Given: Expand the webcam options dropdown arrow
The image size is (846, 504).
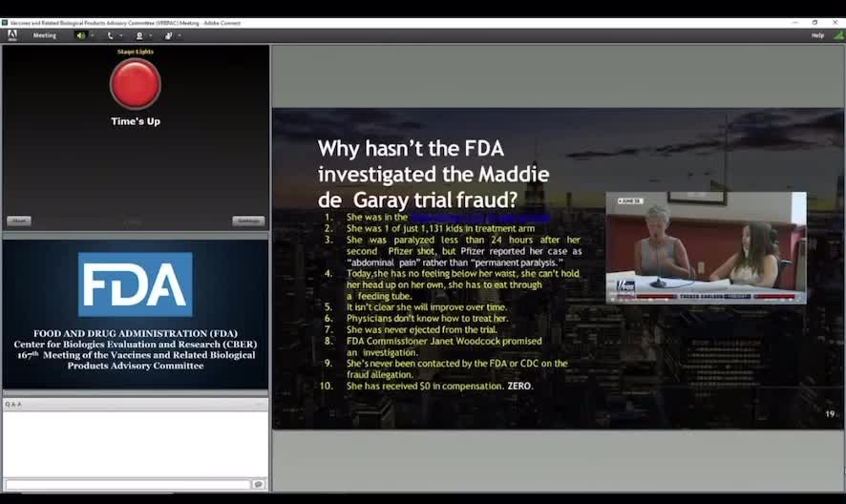Looking at the screenshot, I should point(151,35).
